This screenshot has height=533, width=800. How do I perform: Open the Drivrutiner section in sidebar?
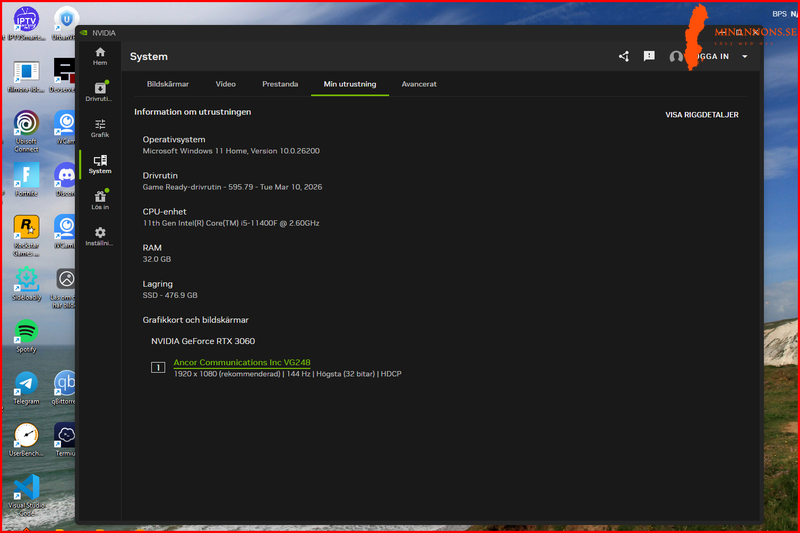pyautogui.click(x=100, y=92)
